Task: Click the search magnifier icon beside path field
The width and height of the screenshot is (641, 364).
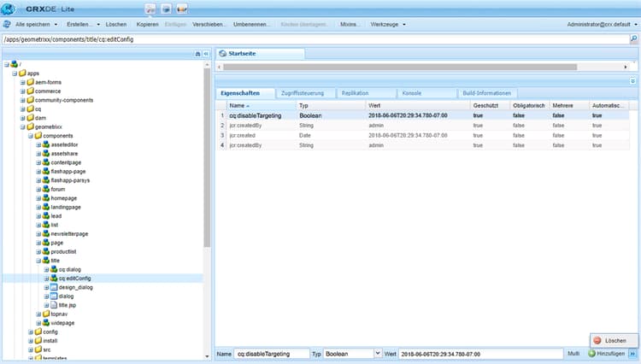Action: (633, 39)
